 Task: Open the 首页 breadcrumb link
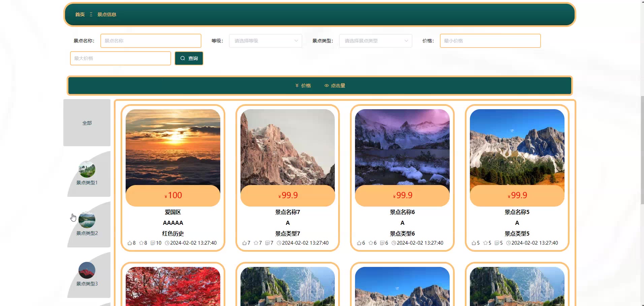coord(80,14)
